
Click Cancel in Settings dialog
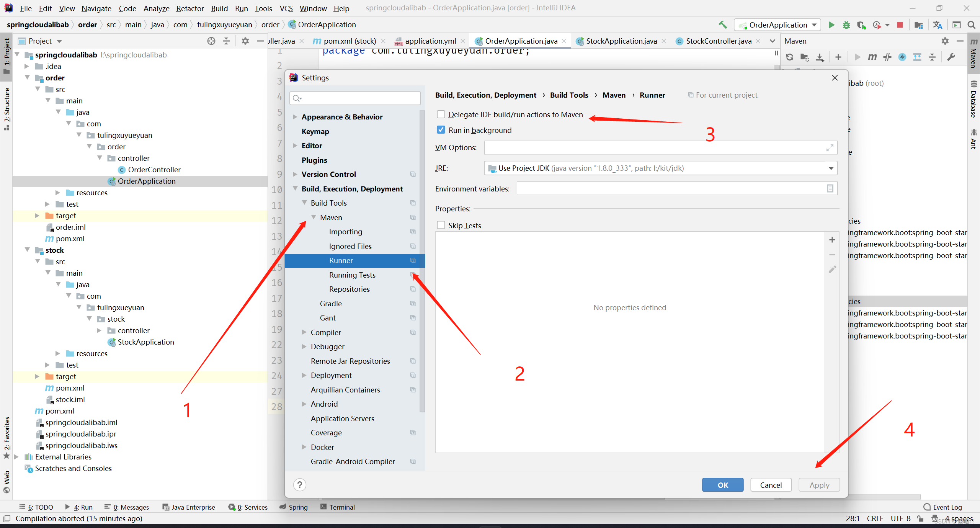tap(771, 485)
